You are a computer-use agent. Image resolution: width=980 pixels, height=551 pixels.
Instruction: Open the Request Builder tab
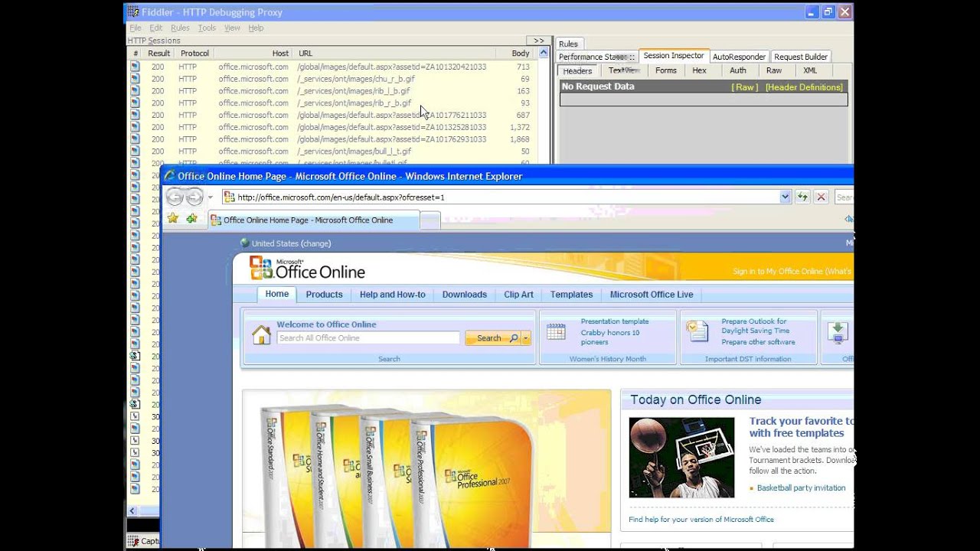tap(800, 57)
